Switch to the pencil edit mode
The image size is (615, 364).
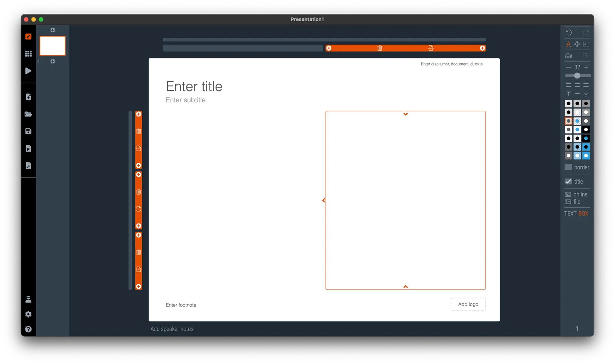tap(28, 36)
